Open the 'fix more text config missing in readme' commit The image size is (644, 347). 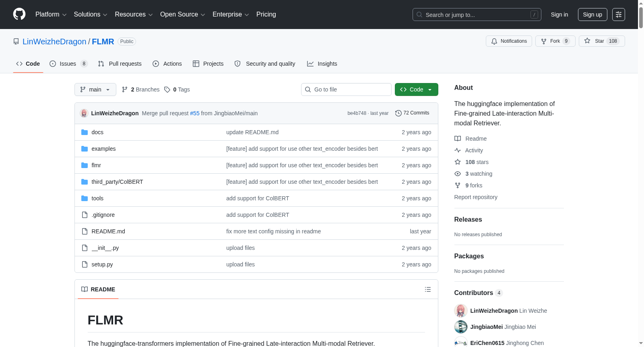pyautogui.click(x=274, y=231)
